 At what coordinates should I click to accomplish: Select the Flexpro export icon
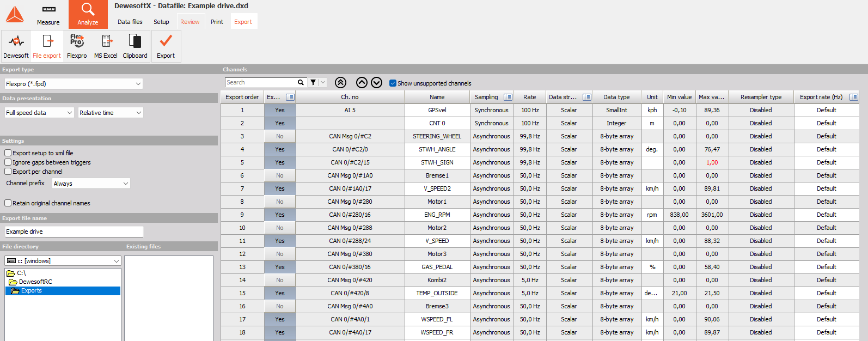tap(77, 46)
